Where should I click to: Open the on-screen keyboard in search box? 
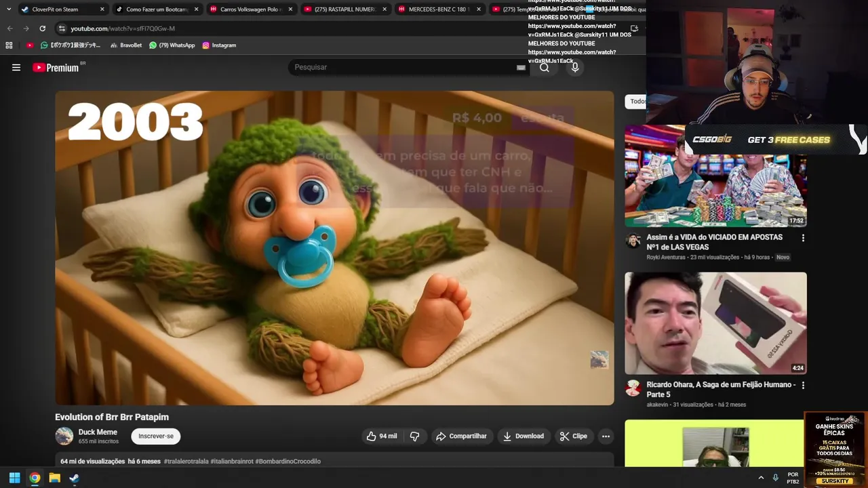(x=521, y=67)
